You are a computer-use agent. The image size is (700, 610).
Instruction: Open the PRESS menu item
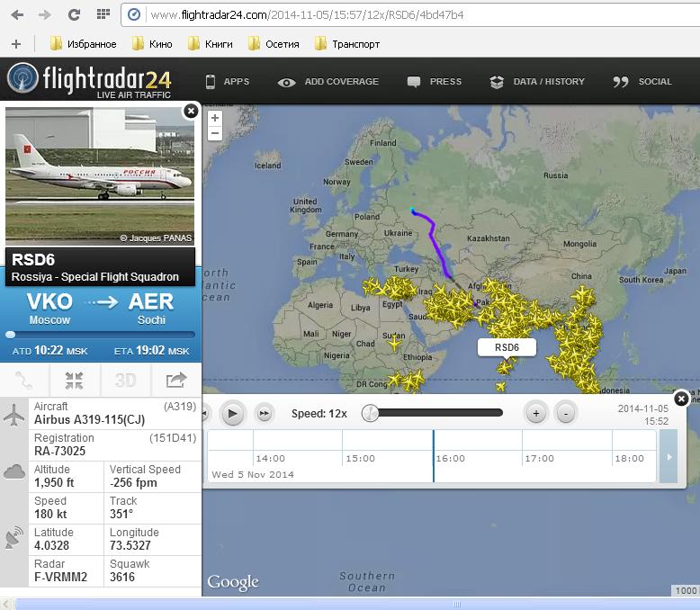(435, 82)
